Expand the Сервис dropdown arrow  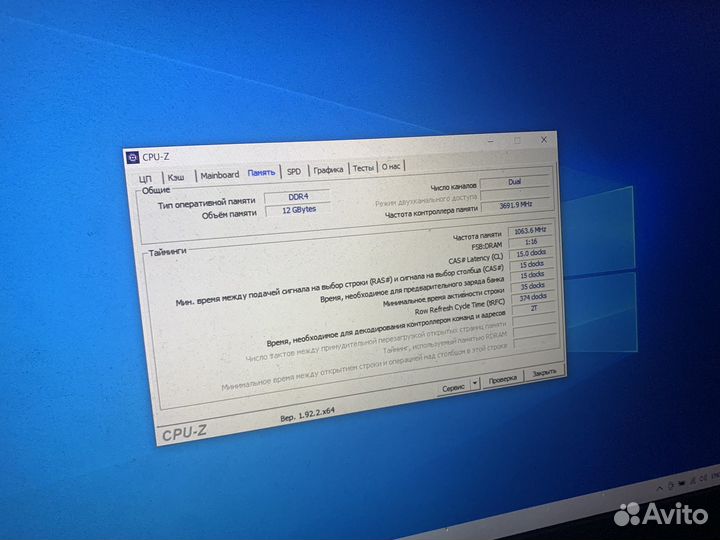475,382
